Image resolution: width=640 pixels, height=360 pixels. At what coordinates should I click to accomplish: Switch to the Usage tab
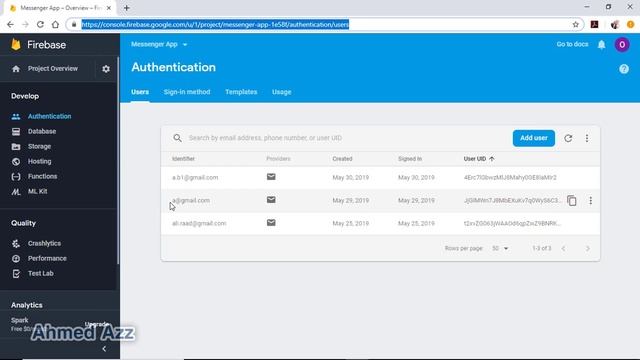tap(282, 92)
